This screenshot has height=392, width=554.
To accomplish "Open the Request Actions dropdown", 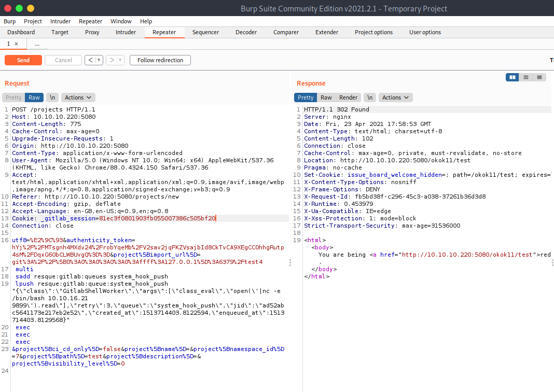I will coord(78,97).
